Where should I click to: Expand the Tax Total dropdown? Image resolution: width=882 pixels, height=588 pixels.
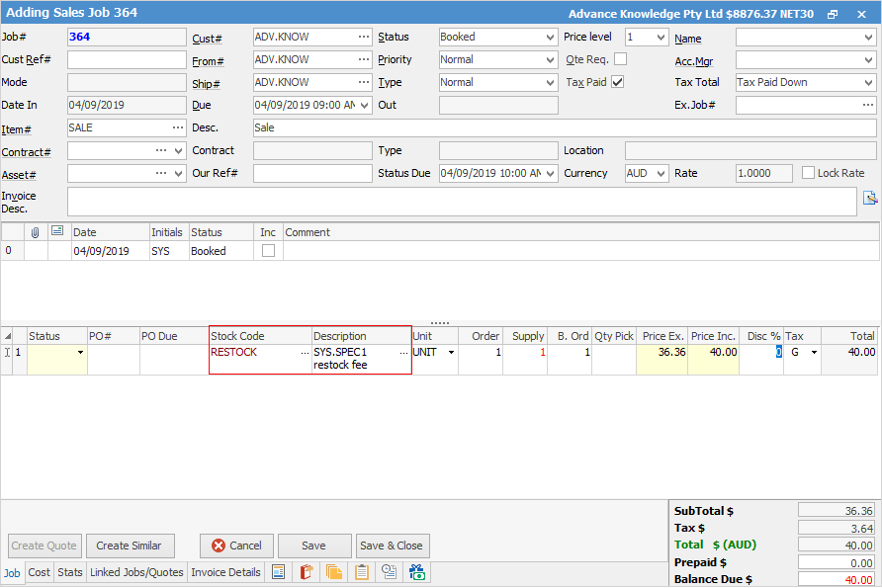(x=805, y=83)
